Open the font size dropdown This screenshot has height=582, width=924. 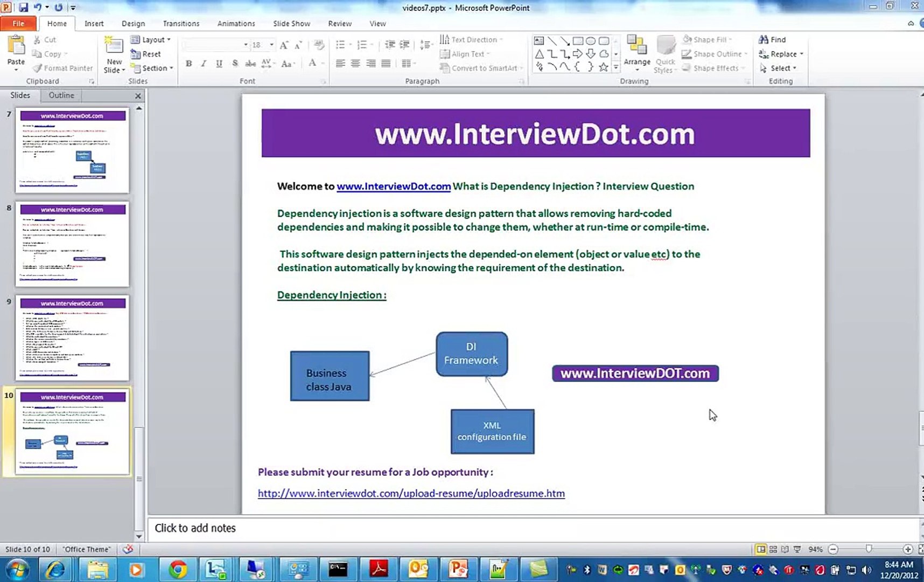pos(272,45)
